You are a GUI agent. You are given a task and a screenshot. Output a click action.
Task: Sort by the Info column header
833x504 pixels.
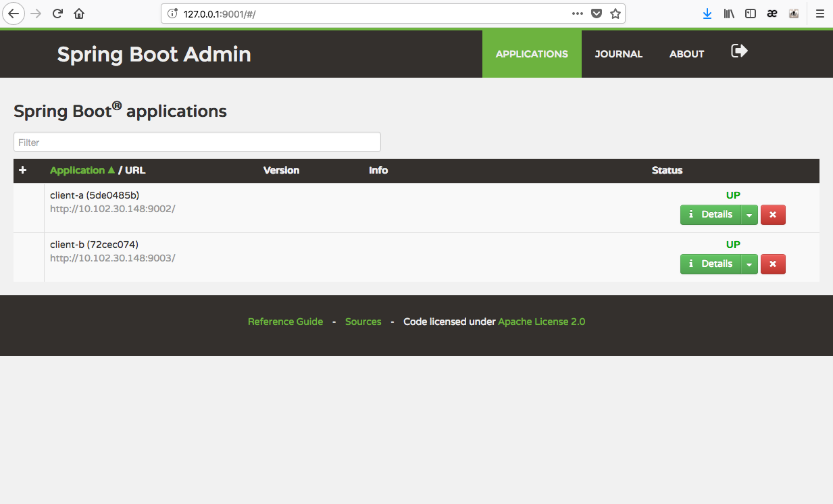click(378, 170)
